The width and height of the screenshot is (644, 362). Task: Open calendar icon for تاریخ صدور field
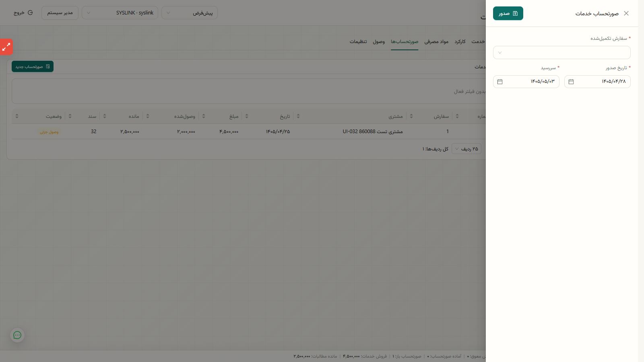[x=571, y=82]
